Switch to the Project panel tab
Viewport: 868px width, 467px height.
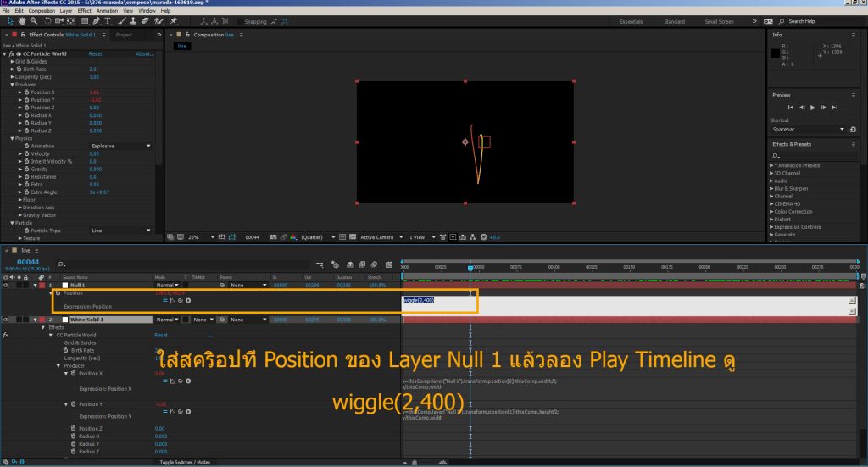click(x=124, y=35)
